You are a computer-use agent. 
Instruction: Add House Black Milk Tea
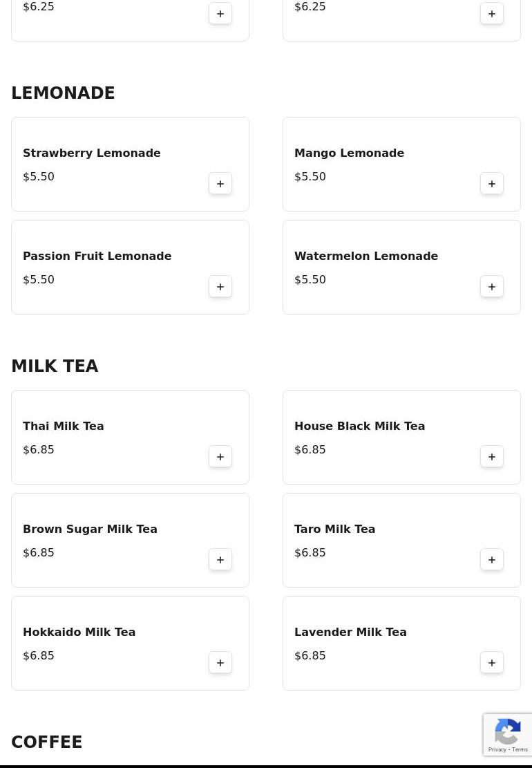coord(492,456)
